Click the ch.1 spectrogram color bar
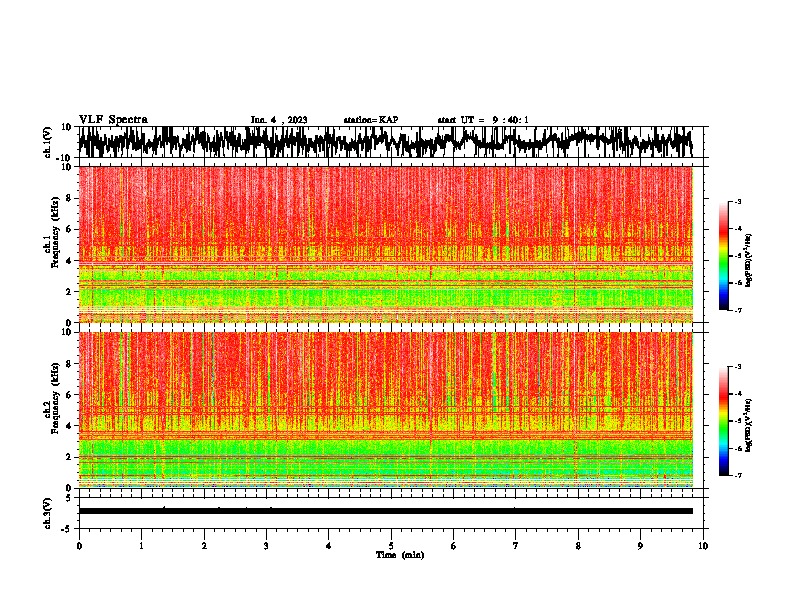This screenshot has height=612, width=792. pyautogui.click(x=723, y=256)
